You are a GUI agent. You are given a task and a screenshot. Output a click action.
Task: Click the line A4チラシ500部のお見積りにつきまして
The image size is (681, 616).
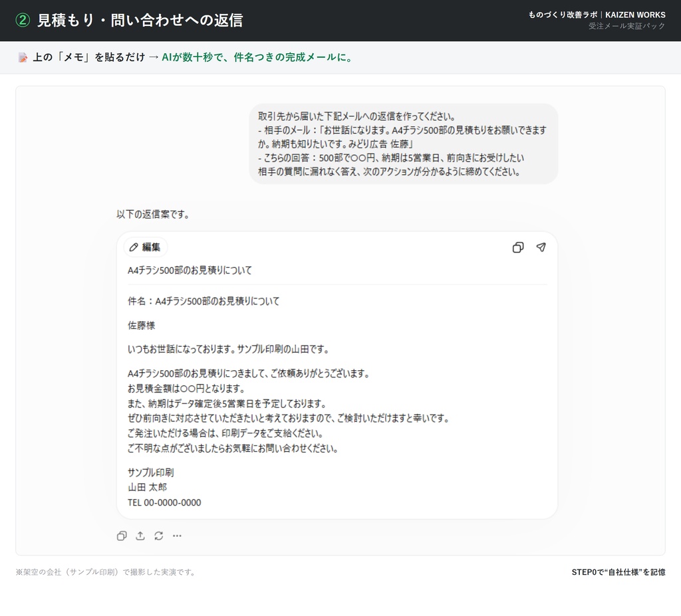pyautogui.click(x=249, y=373)
